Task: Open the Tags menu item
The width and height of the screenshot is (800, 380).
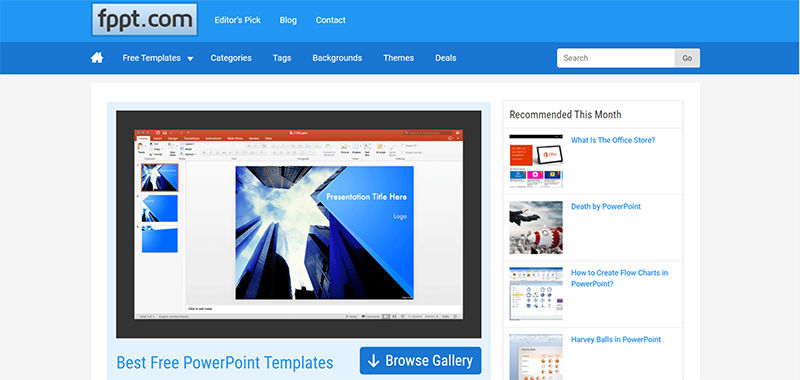Action: 282,58
